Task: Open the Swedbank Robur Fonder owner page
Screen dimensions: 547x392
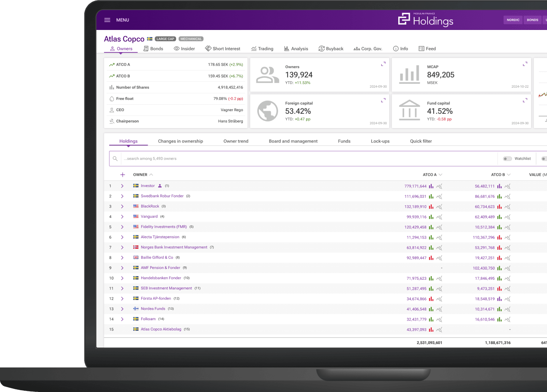Action: click(x=161, y=196)
